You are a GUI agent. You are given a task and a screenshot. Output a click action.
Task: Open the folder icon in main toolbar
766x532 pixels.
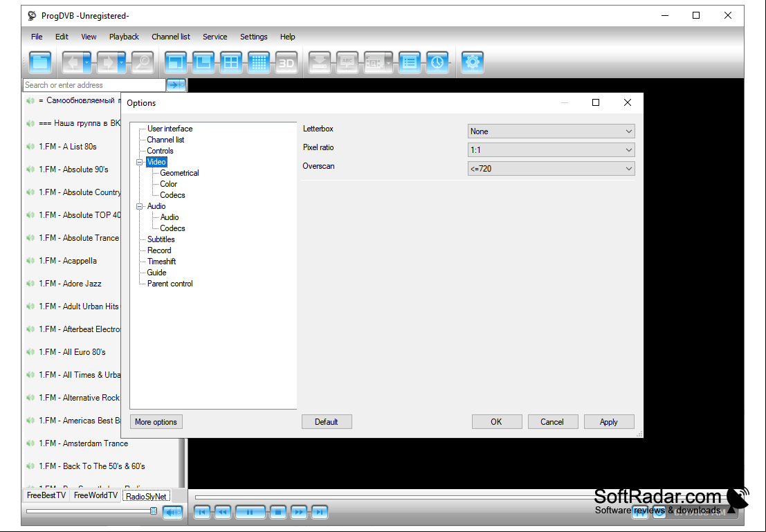point(40,62)
